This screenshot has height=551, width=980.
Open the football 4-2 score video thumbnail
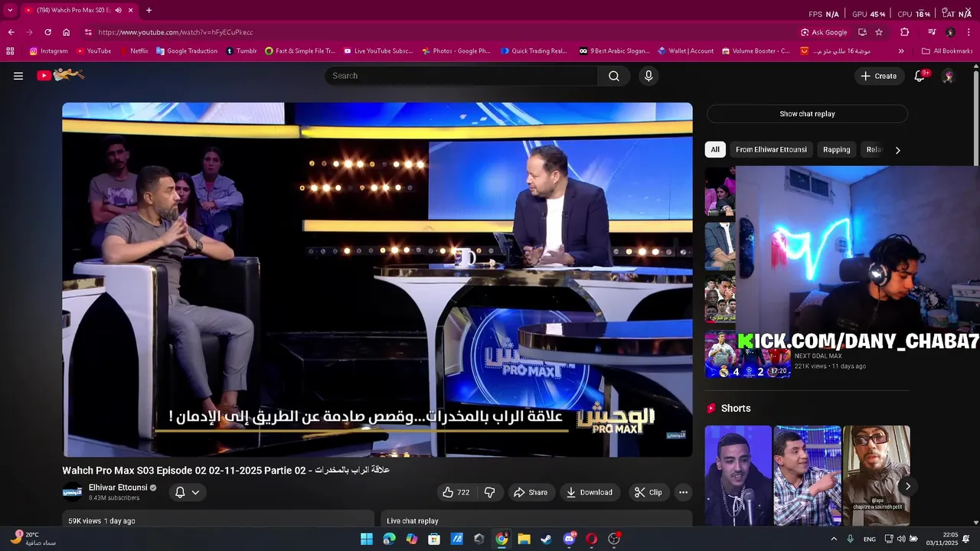click(747, 354)
